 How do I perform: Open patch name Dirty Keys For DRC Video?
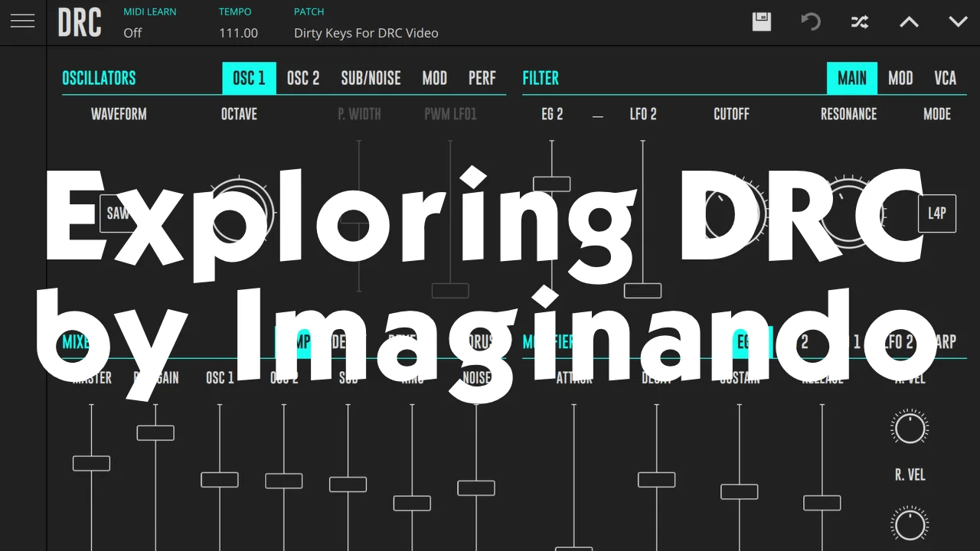click(366, 33)
